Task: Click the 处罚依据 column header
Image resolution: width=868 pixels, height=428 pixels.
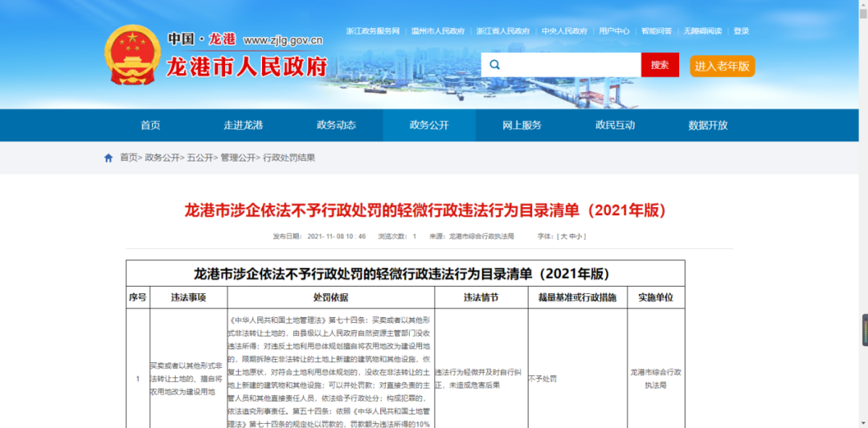Action: (331, 297)
